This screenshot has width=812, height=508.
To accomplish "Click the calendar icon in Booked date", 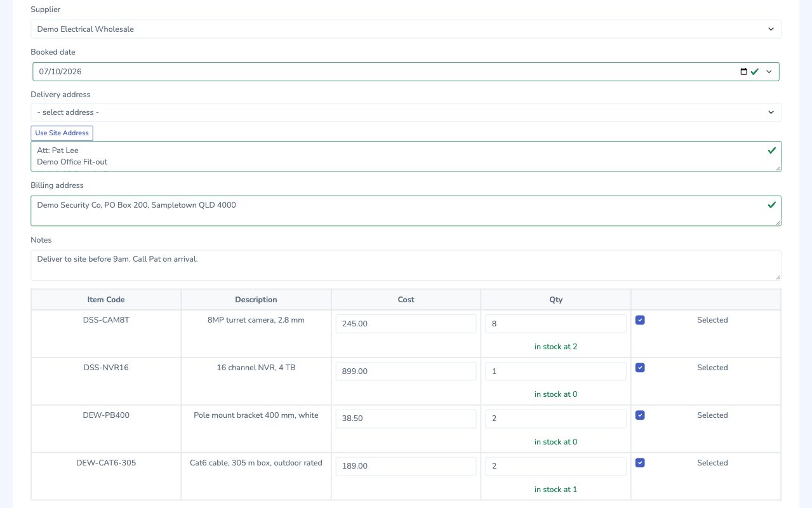I will (744, 72).
